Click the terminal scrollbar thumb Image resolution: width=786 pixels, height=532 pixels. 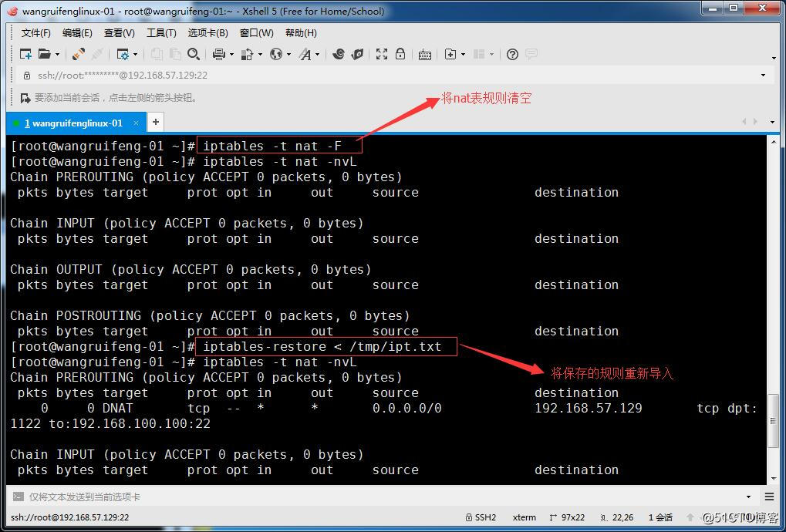(x=773, y=419)
